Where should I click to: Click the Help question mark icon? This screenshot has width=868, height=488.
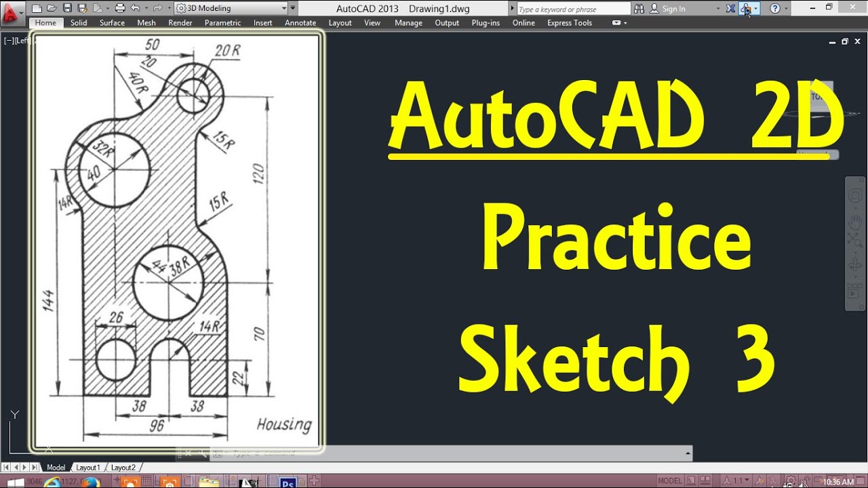pyautogui.click(x=775, y=9)
